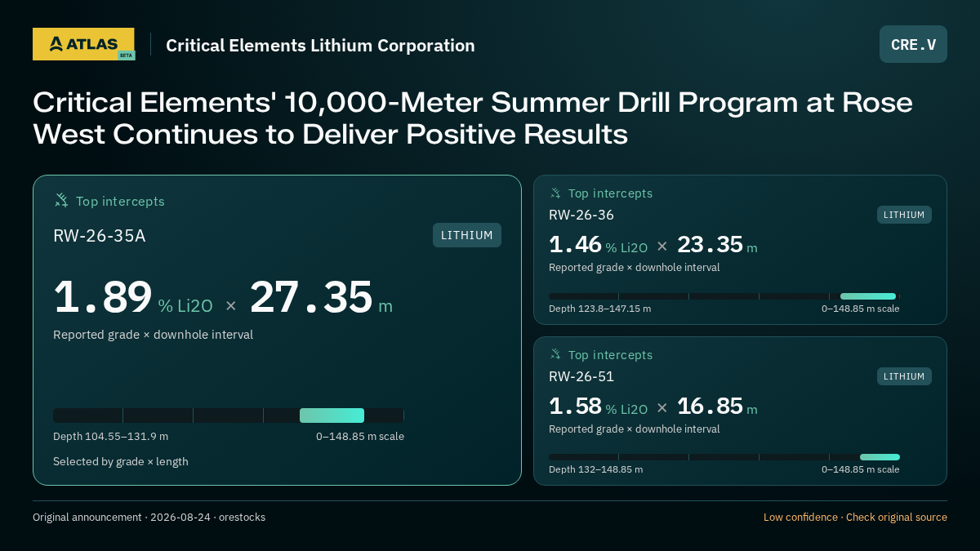Click the 16.85 m interval value
This screenshot has width=980, height=551.
tap(717, 406)
